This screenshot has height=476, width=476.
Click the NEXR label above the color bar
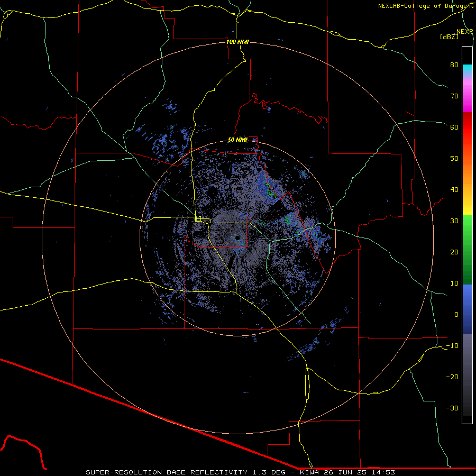point(464,32)
